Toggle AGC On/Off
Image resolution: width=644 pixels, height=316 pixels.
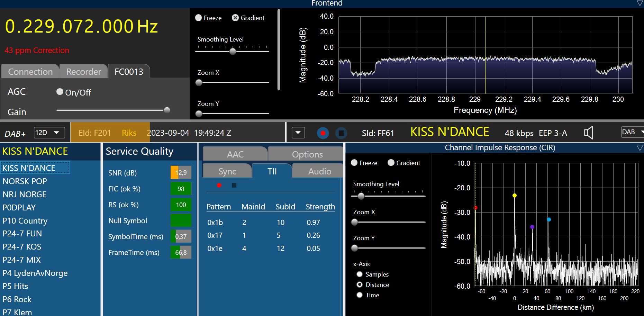(60, 92)
